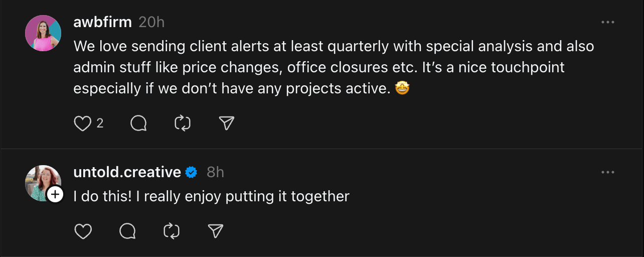Open the "I do this!" reply text

click(211, 196)
